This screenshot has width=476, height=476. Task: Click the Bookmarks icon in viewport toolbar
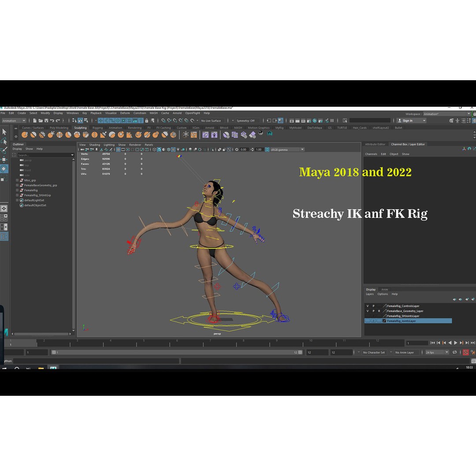pyautogui.click(x=97, y=149)
